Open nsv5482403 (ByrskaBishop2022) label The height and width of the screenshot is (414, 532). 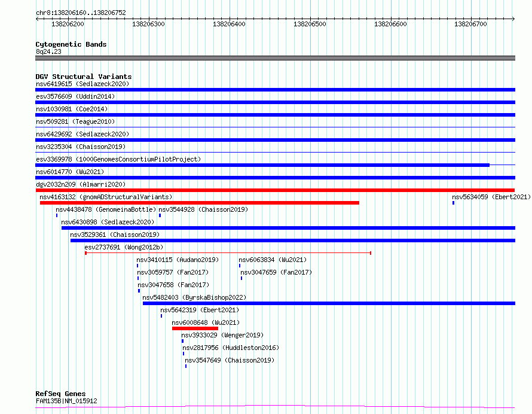point(194,297)
